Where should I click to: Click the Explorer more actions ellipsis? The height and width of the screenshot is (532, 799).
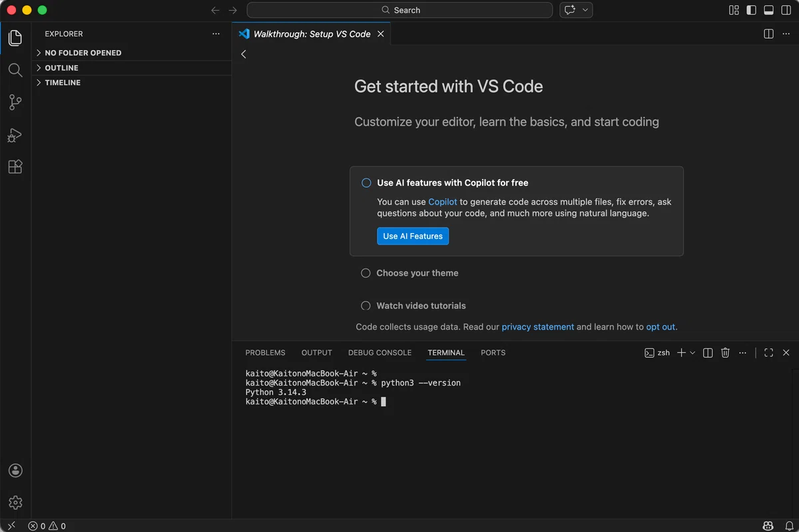coord(216,34)
